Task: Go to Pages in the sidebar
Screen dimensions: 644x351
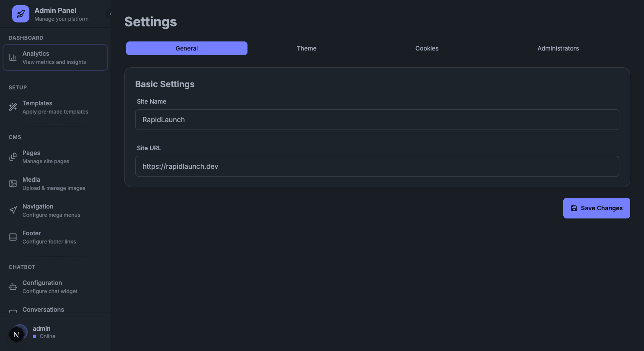Action: 55,157
